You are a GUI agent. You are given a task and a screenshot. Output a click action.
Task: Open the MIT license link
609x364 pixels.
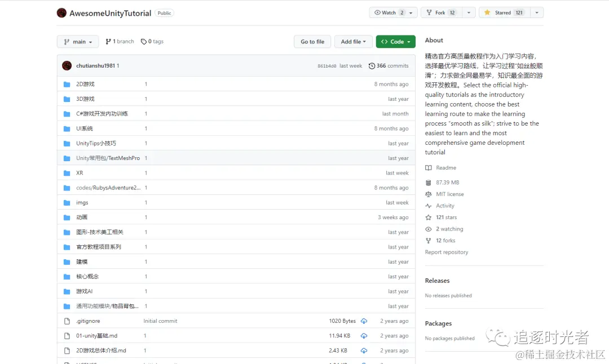(450, 194)
